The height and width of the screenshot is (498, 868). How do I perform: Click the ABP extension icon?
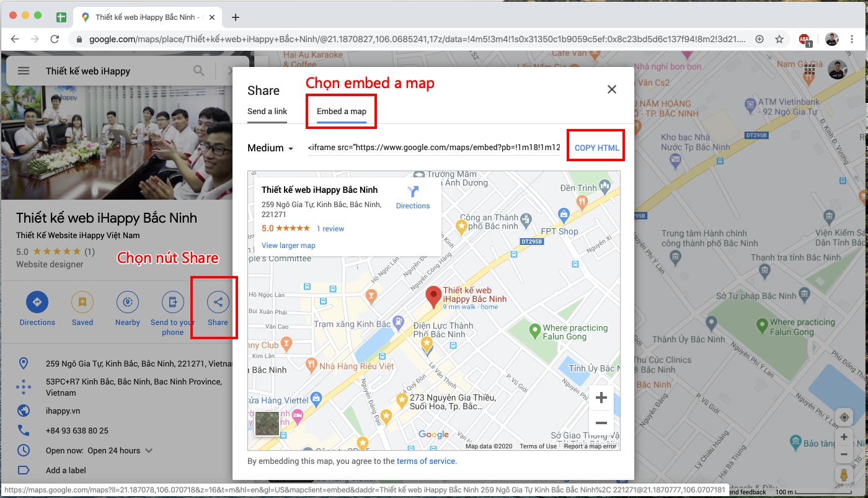805,39
